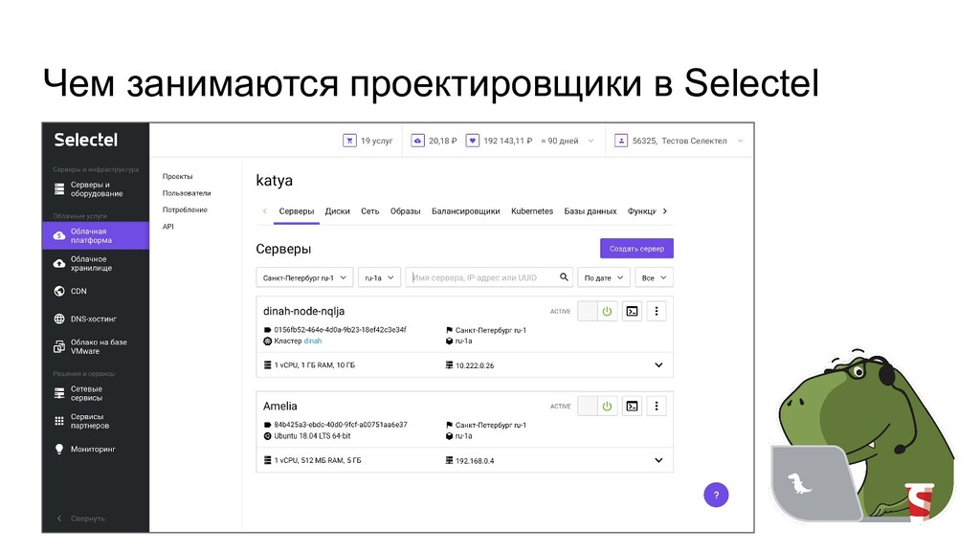Open console for dinah-node-nqlja

(x=633, y=311)
